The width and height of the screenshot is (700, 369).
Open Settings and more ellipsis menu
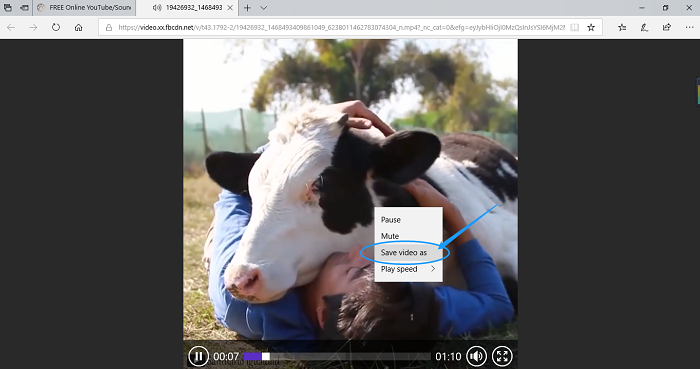689,27
